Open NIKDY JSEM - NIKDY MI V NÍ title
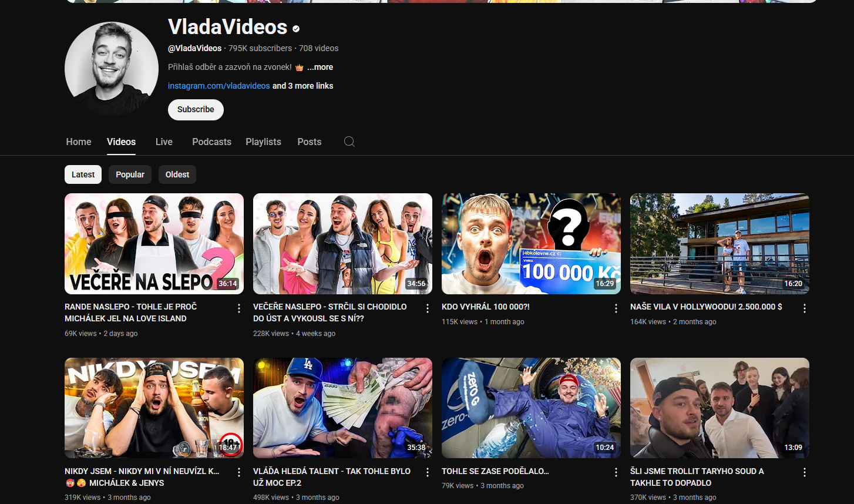This screenshot has width=854, height=504. pyautogui.click(x=142, y=477)
